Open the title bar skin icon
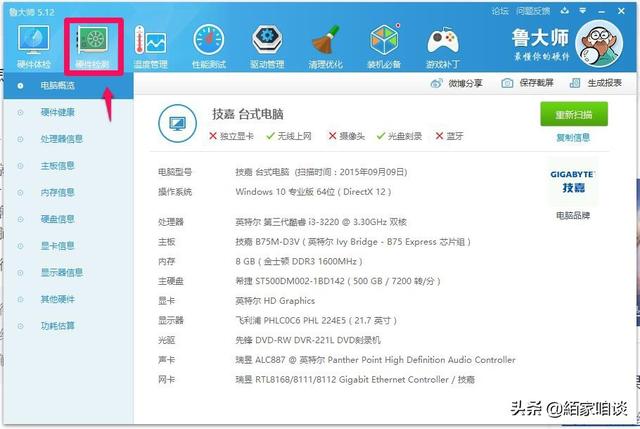 point(565,11)
